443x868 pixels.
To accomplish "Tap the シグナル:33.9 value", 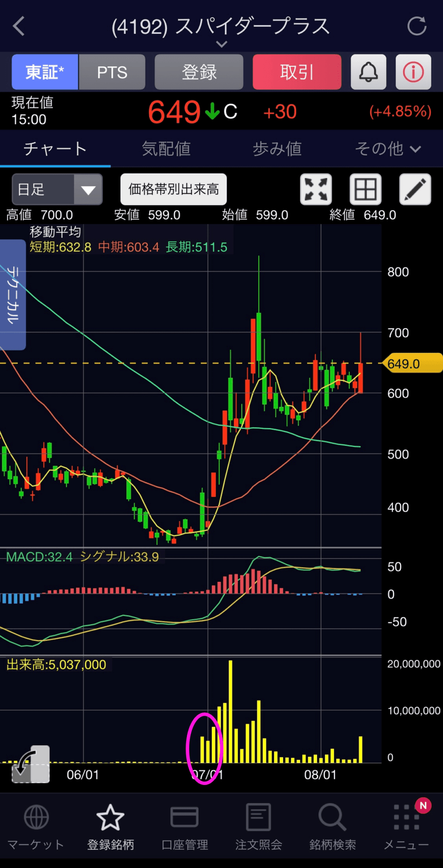I will (x=119, y=557).
